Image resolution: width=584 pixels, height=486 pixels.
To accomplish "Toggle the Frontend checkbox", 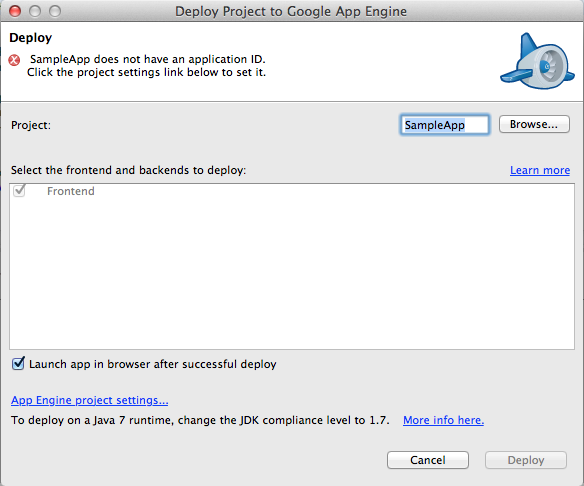I will [x=19, y=191].
